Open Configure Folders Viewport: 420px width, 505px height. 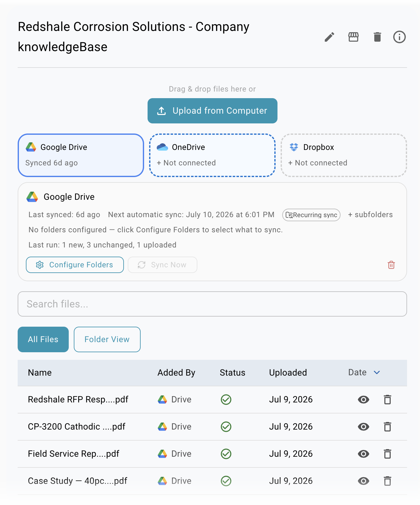75,265
